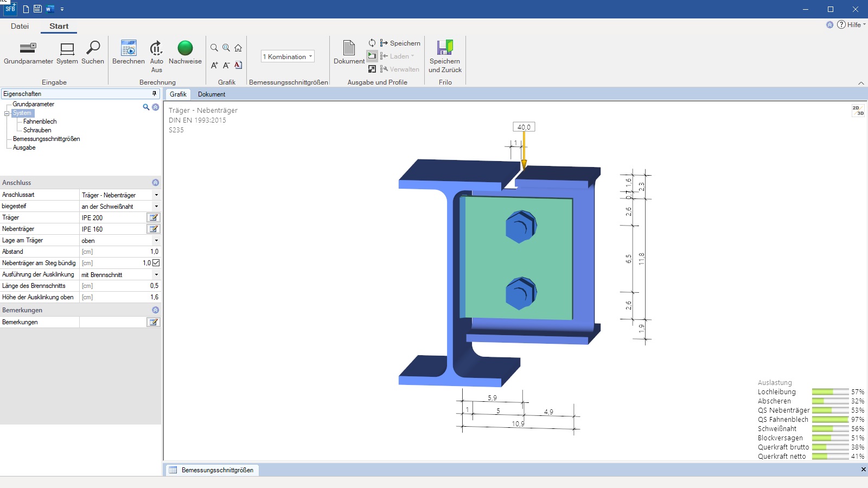Click the QS Fahnenblech utilization bar

tap(830, 420)
